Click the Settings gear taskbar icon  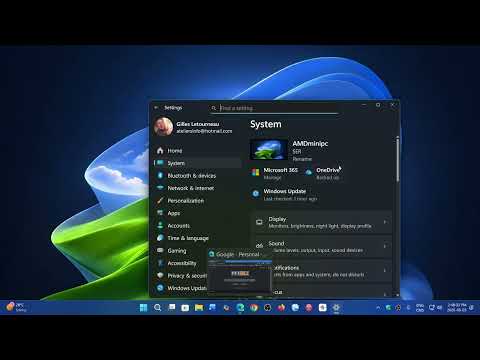(336, 307)
